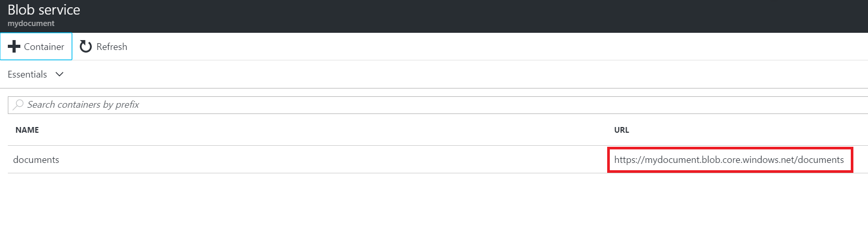Sort by the NAME column header
The image size is (868, 228).
click(27, 130)
